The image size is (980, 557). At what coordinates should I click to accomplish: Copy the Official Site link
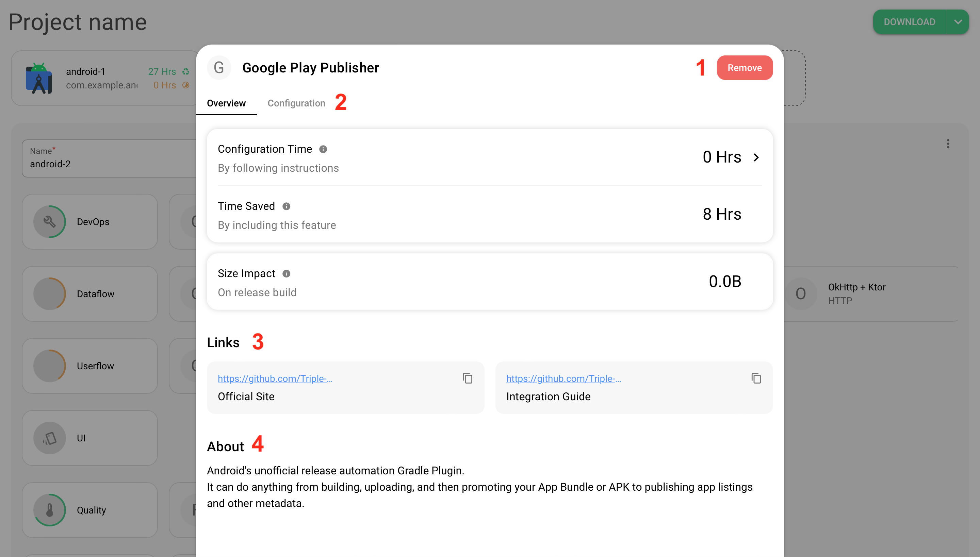[x=468, y=378]
